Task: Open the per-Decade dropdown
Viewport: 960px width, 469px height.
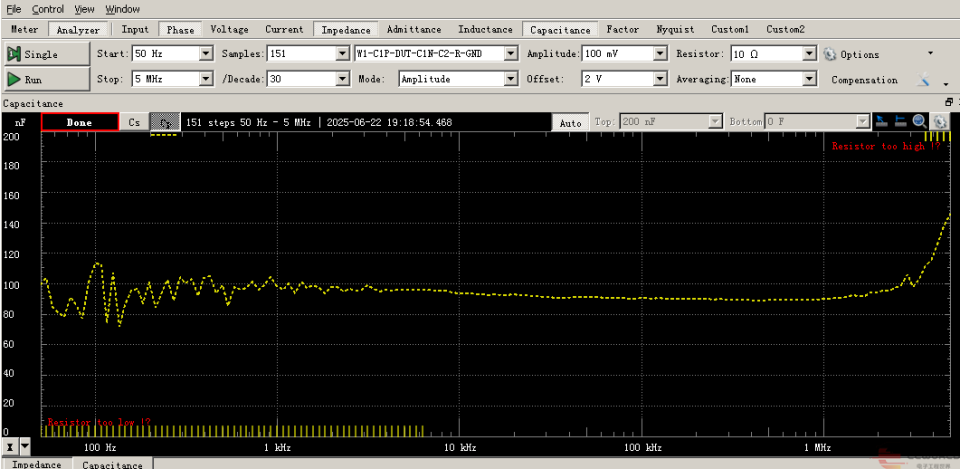Action: (343, 79)
